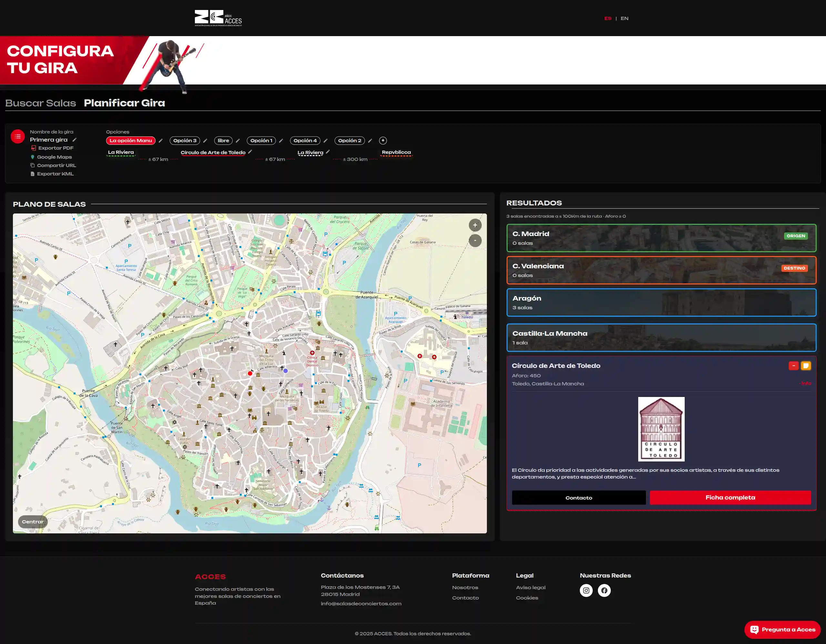Zoom in on the map
The image size is (826, 644).
475,225
